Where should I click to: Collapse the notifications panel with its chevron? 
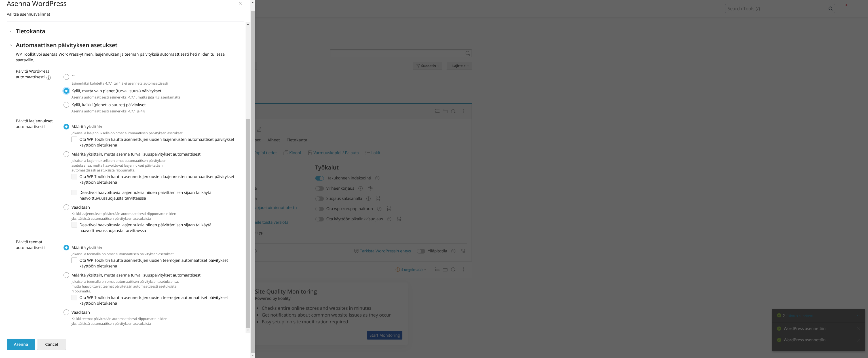pyautogui.click(x=858, y=316)
